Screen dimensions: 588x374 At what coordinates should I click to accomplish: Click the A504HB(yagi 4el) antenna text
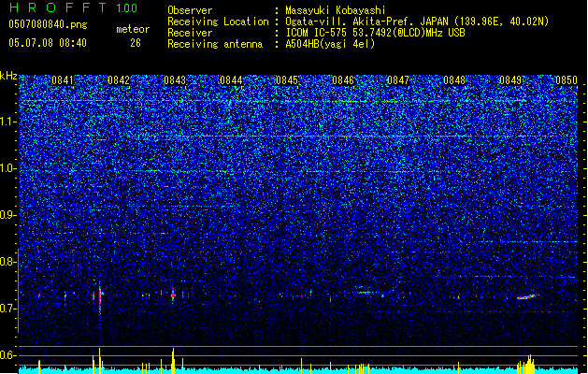[x=330, y=44]
